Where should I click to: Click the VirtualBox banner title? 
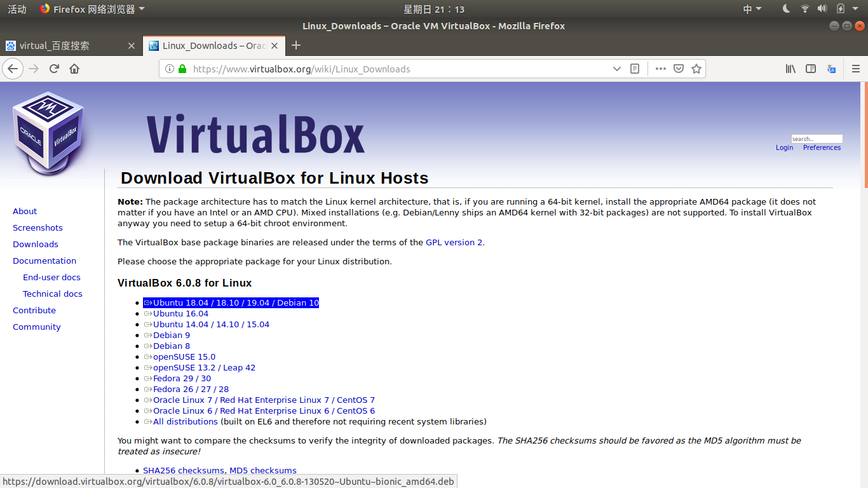tap(255, 133)
